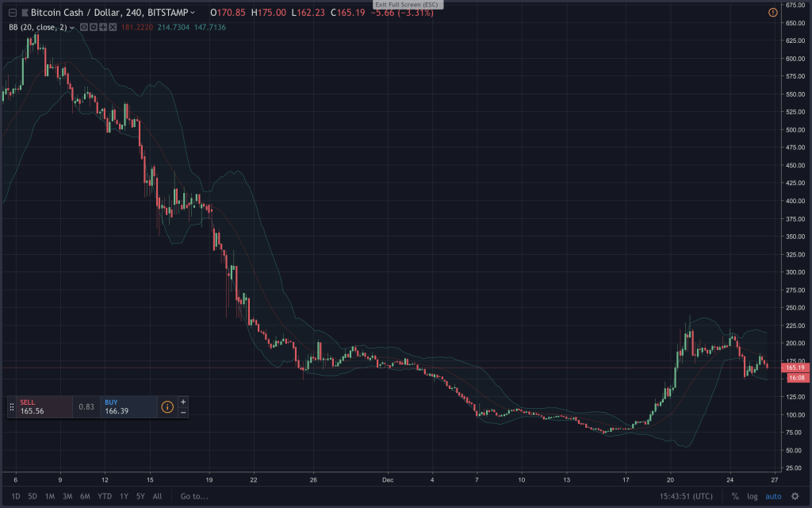Viewport: 812px width, 508px height.
Task: Expand the BB (20, close, 2) dropdown
Action: coord(72,28)
